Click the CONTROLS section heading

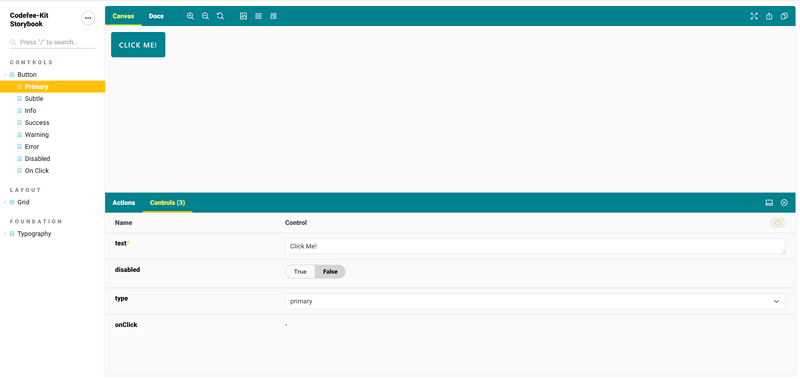[32, 62]
